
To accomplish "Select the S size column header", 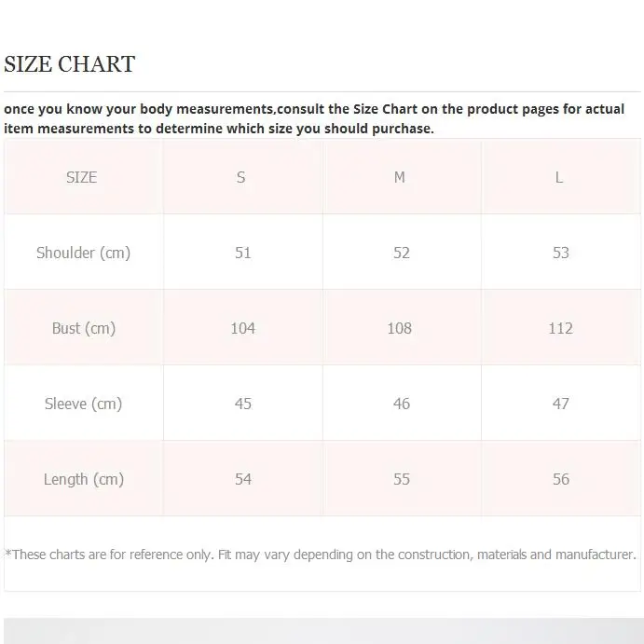I will [x=241, y=177].
